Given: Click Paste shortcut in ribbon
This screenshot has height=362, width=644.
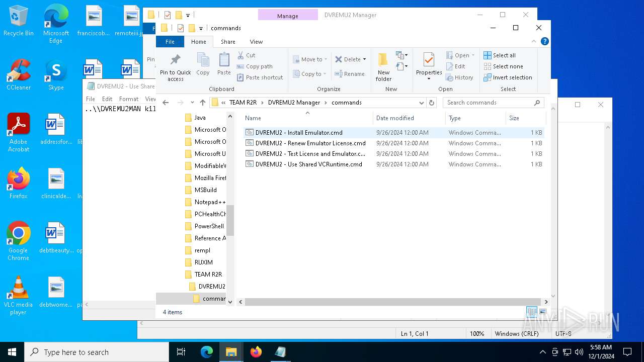Looking at the screenshot, I should [x=260, y=77].
